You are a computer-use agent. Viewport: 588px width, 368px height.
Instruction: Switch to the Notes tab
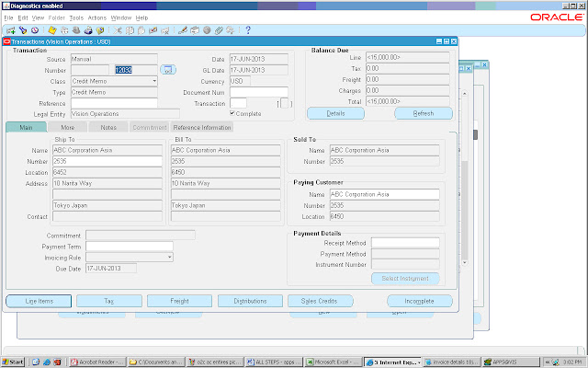pos(108,127)
